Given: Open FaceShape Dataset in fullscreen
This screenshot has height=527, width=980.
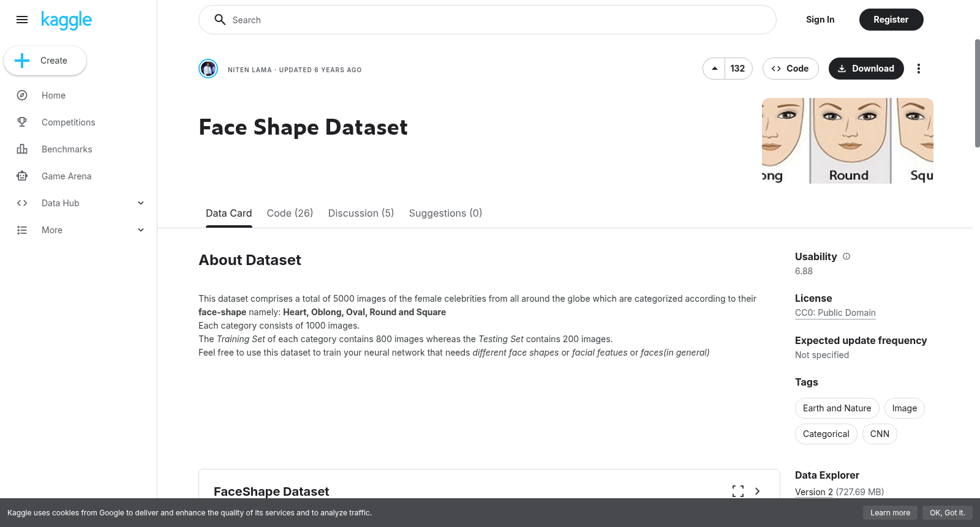Looking at the screenshot, I should click(x=738, y=491).
